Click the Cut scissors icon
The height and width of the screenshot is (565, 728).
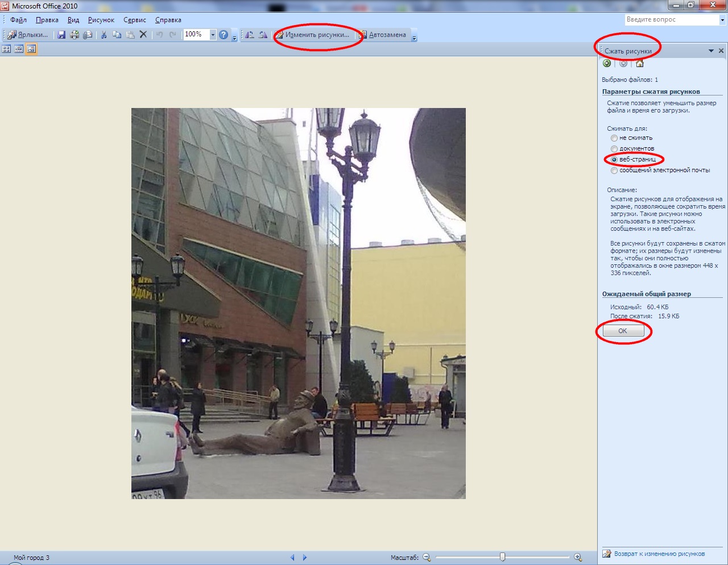104,35
